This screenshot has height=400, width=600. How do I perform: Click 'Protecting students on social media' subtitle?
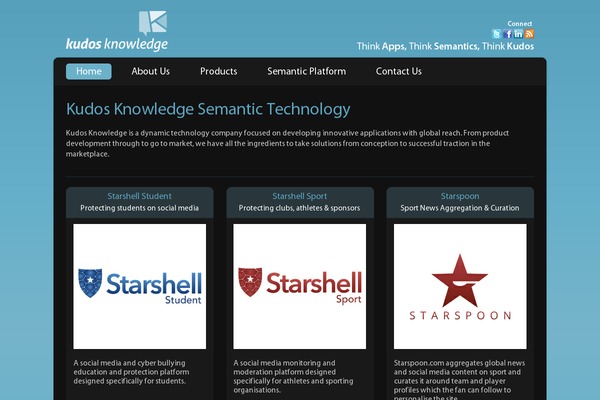click(x=139, y=208)
